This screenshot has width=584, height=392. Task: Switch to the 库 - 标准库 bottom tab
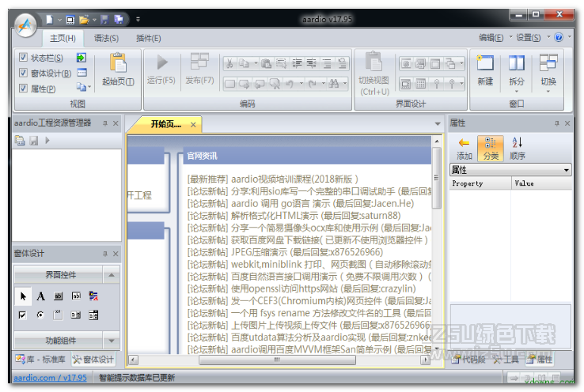[x=40, y=360]
